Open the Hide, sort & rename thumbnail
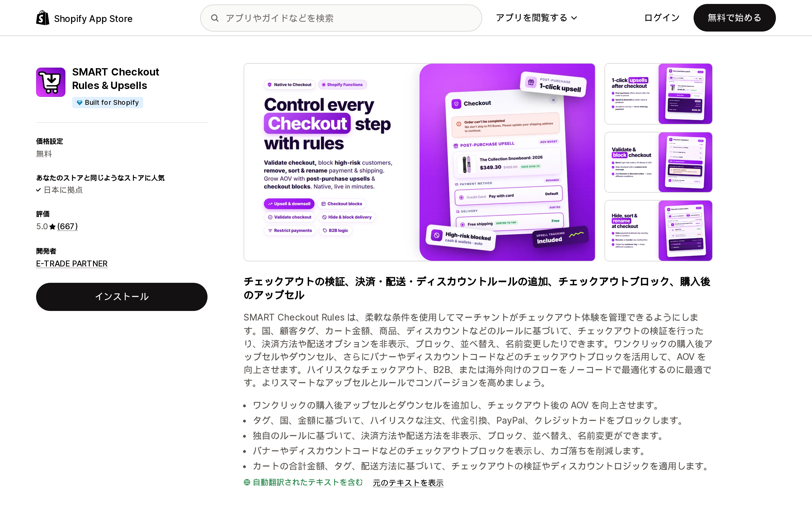This screenshot has height=507, width=812. click(658, 231)
